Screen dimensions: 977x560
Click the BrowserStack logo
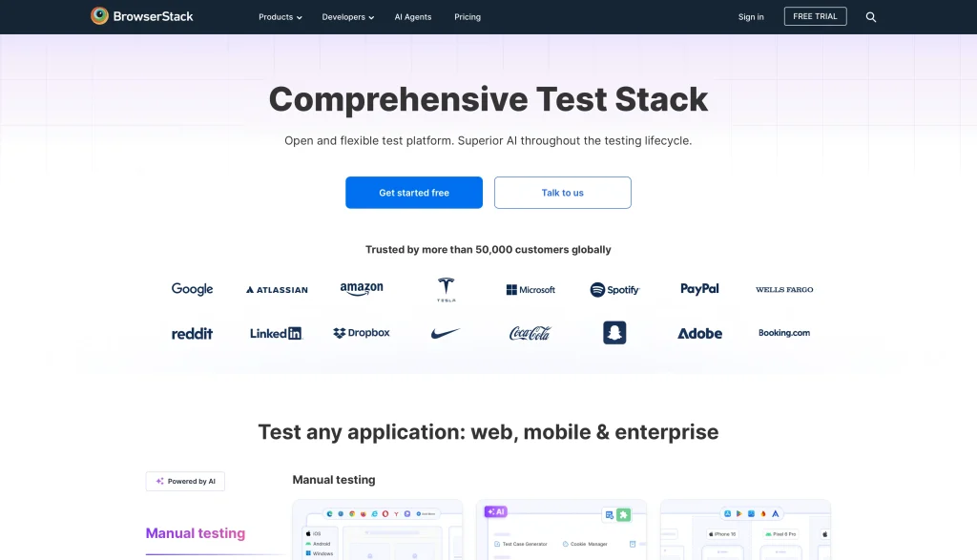pyautogui.click(x=141, y=16)
